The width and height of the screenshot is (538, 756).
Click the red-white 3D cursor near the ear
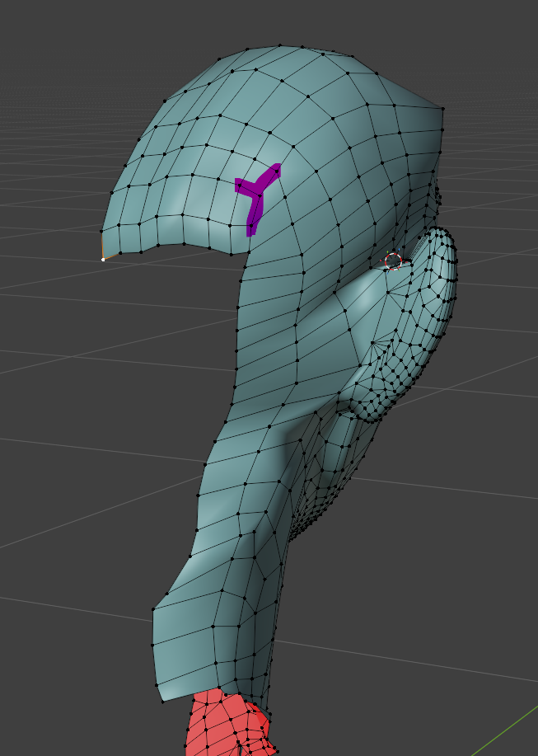click(x=393, y=261)
